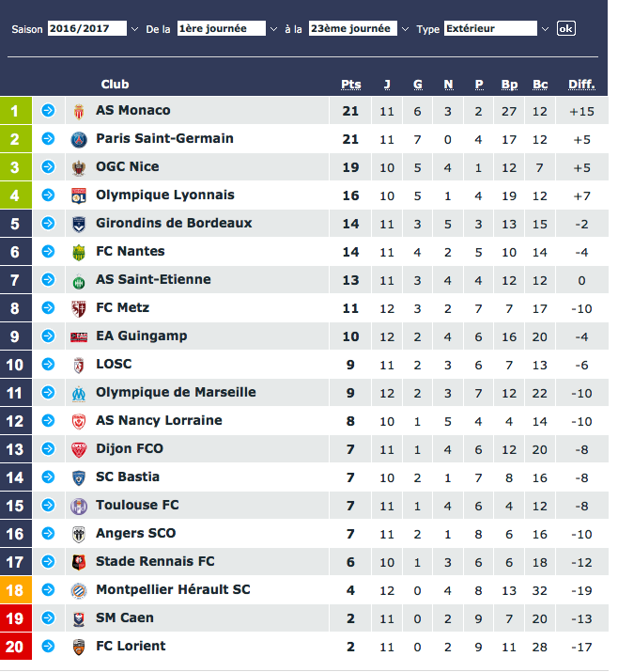
Task: Click the blue arrow next to OGC Nice
Action: [48, 167]
